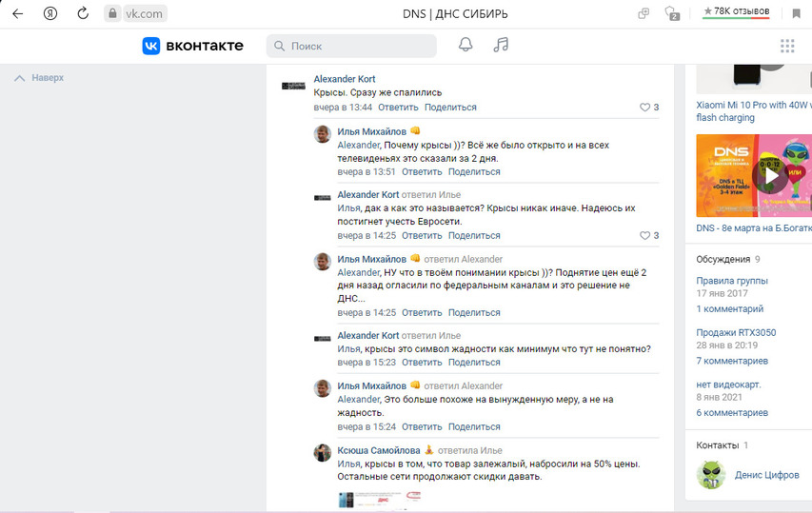The height and width of the screenshot is (513, 812).
Task: Open Alexander Kort name on символ жадности comment
Action: pyautogui.click(x=368, y=335)
